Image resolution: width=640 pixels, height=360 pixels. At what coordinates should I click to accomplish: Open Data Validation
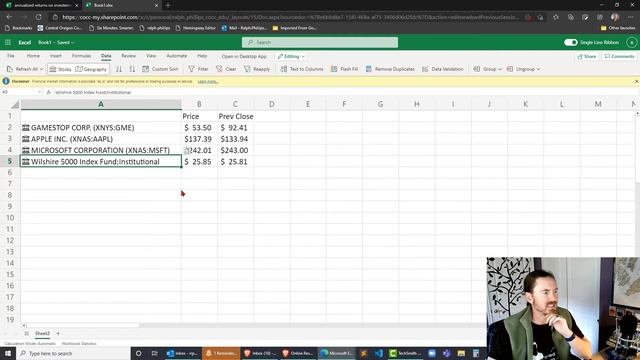442,69
